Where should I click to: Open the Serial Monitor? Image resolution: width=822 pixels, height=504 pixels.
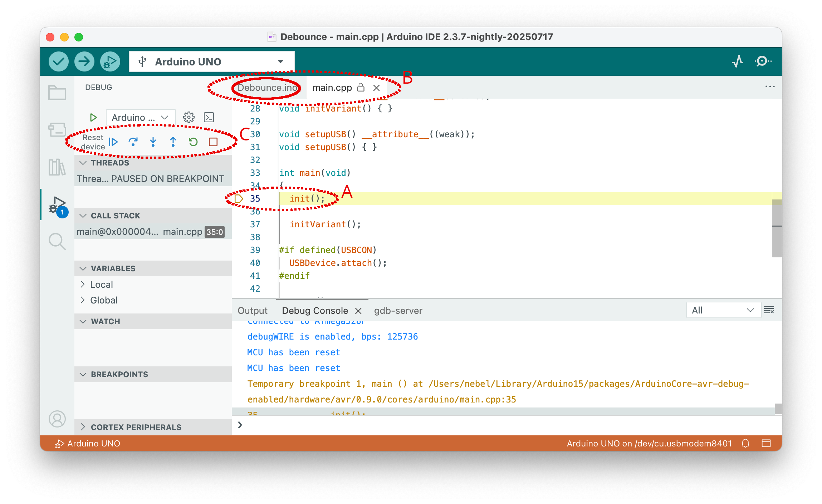pos(763,61)
